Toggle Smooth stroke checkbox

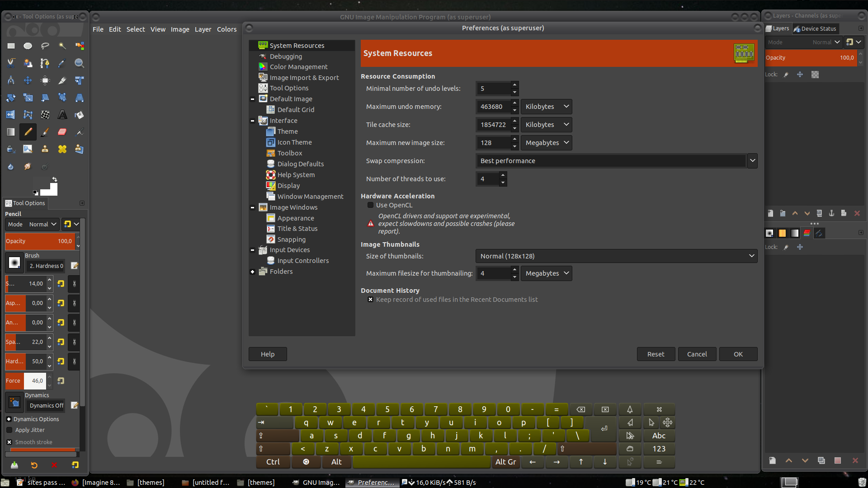coord(9,442)
